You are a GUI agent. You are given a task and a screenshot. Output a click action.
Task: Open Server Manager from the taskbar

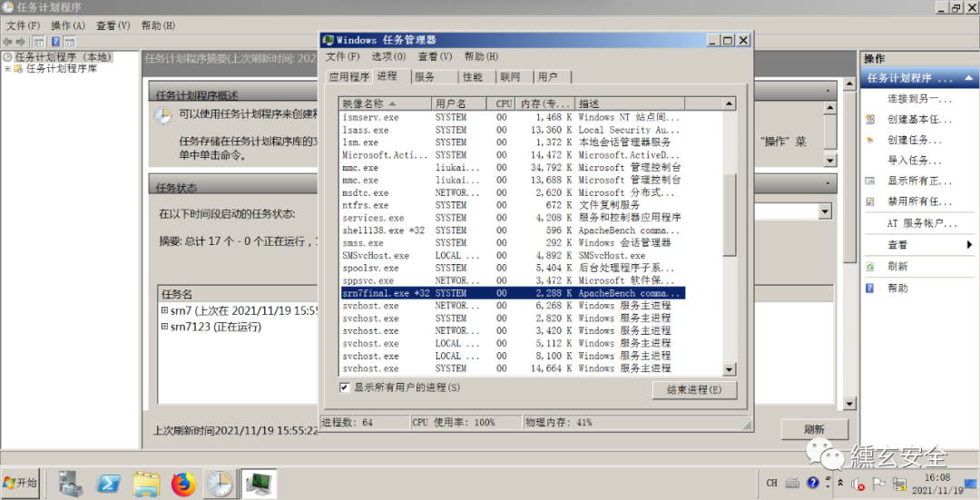coord(71,484)
